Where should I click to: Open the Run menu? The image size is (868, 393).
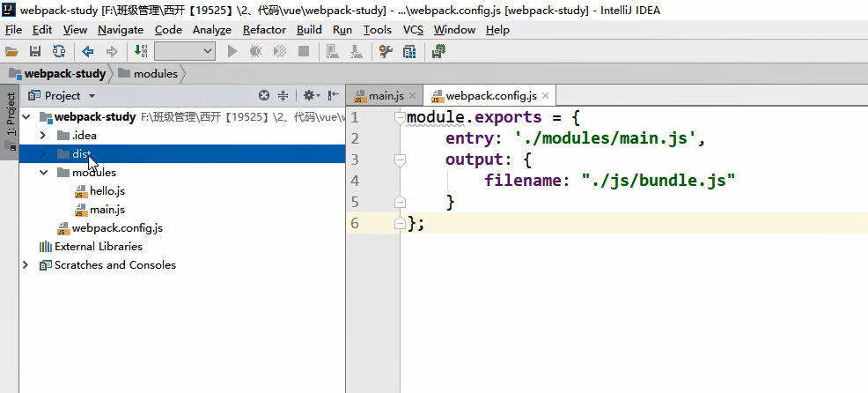[342, 30]
